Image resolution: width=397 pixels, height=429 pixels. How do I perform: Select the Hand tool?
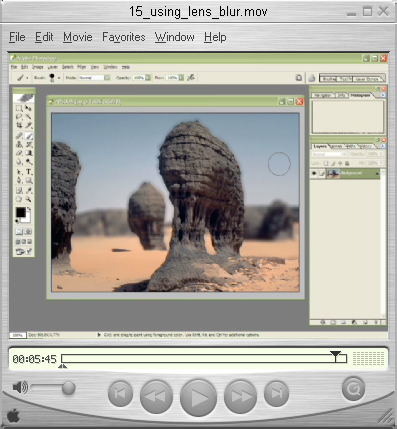tap(19, 199)
